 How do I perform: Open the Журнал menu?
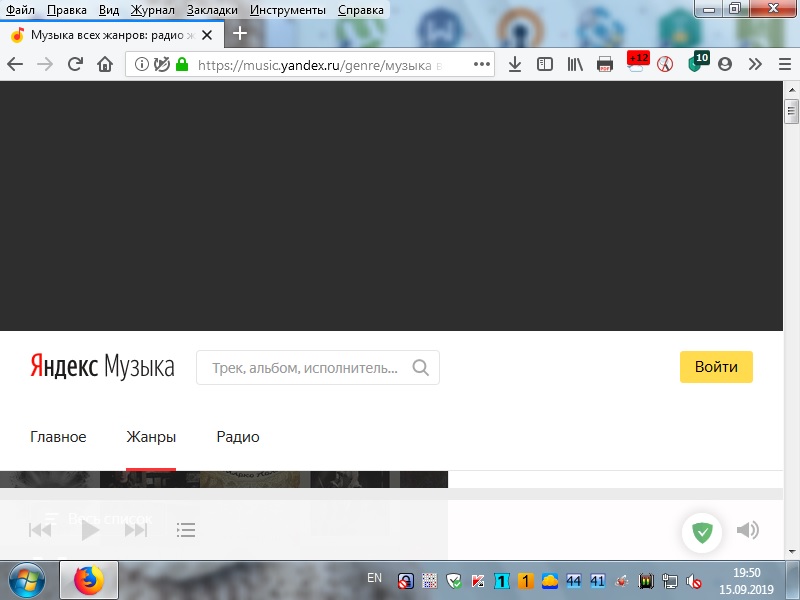click(153, 10)
